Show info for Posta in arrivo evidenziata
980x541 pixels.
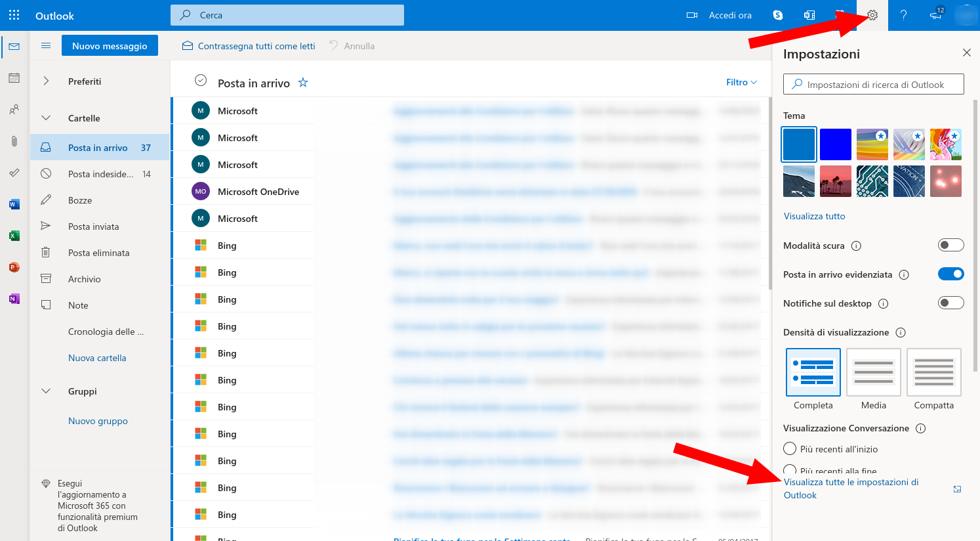(904, 275)
